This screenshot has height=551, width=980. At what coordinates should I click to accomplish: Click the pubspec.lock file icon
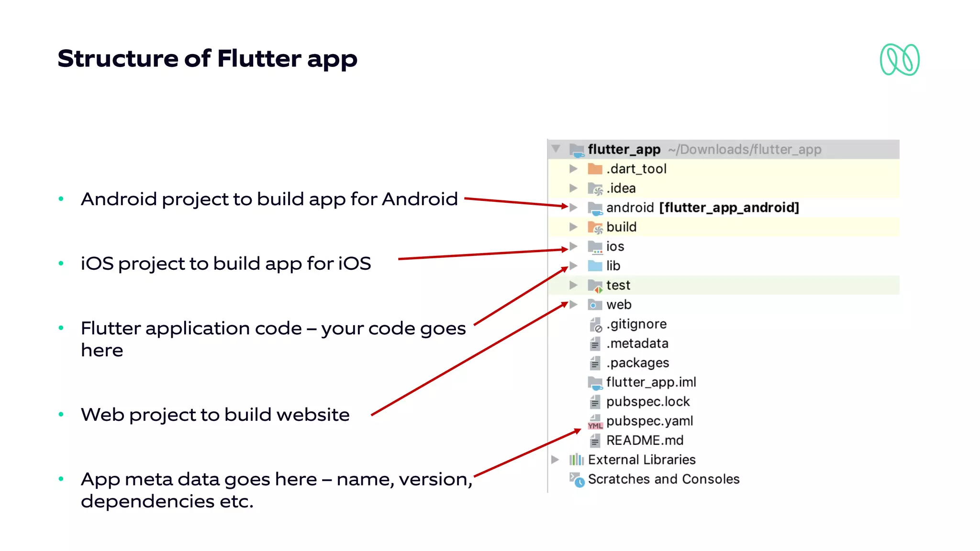595,402
